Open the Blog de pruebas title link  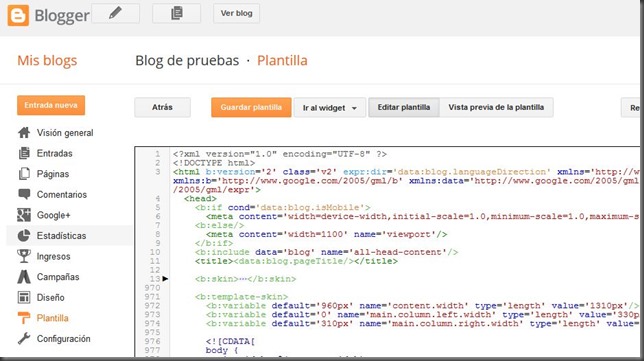tap(187, 60)
